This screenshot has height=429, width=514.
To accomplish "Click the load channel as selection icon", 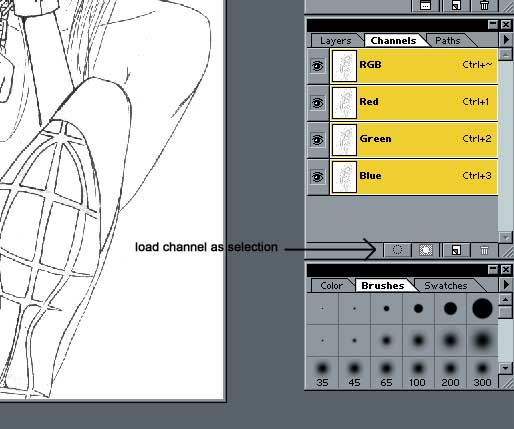I will pos(397,250).
